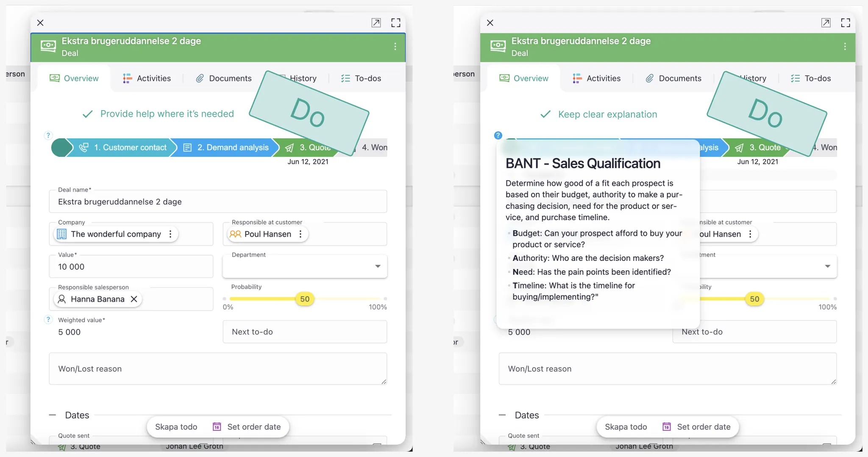Viewport: 868px width, 457px height.
Task: Click the Weighted value help icon
Action: tap(48, 320)
